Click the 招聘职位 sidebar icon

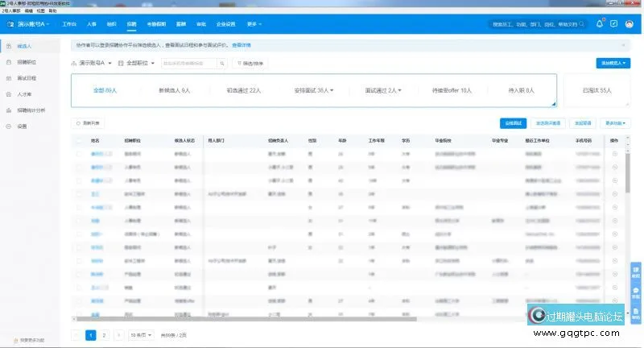(9, 62)
